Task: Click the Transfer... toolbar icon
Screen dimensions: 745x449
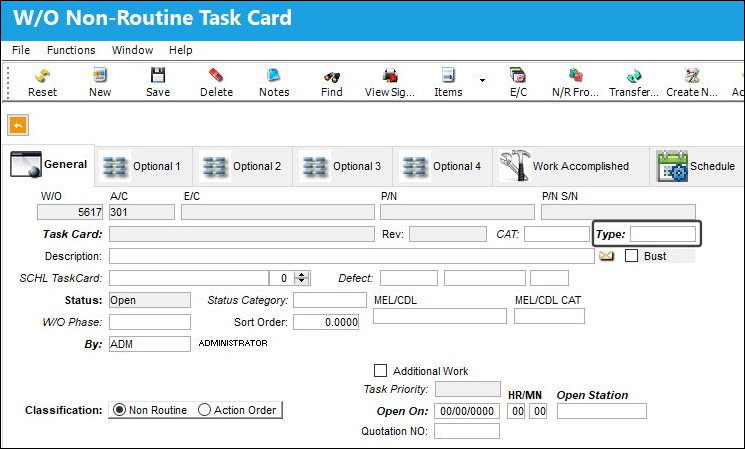Action: click(x=634, y=76)
